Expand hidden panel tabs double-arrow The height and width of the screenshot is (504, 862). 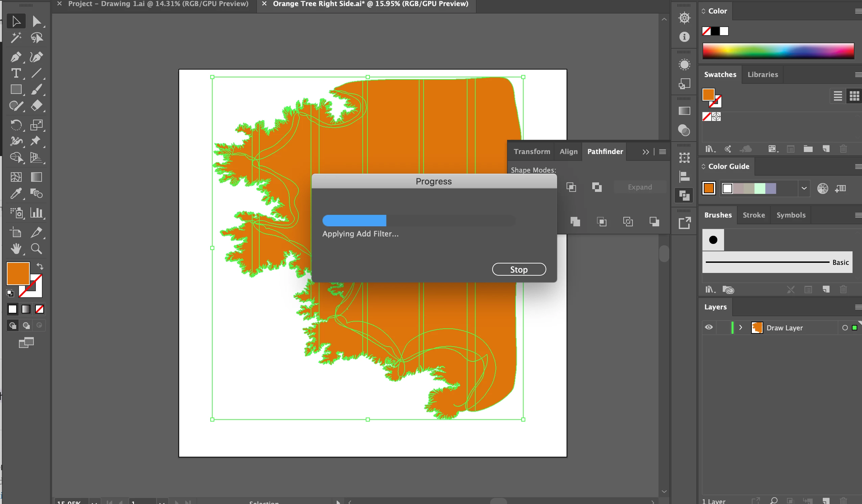[645, 152]
